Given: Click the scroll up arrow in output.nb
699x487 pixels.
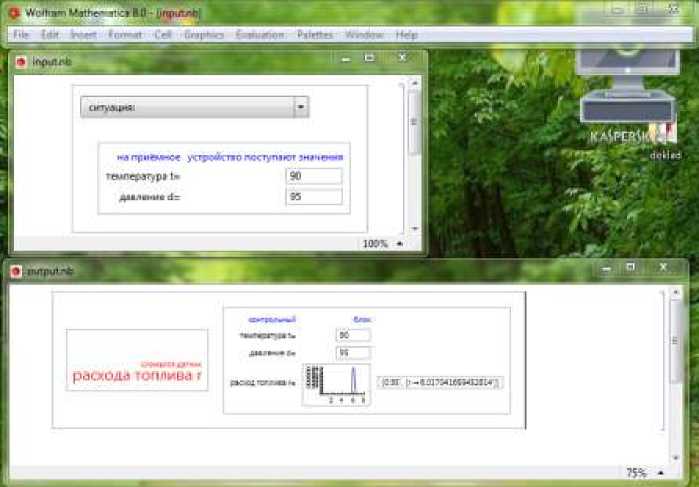Looking at the screenshot, I should 675,293.
